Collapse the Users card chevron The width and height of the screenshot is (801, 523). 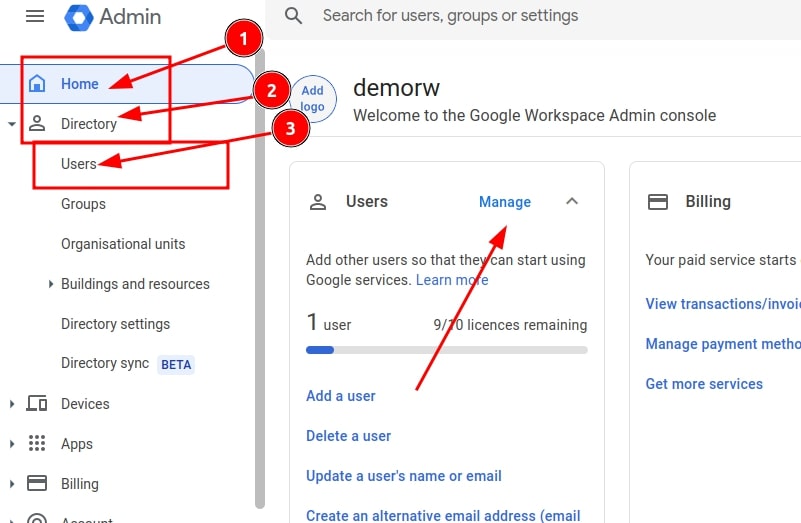point(572,201)
